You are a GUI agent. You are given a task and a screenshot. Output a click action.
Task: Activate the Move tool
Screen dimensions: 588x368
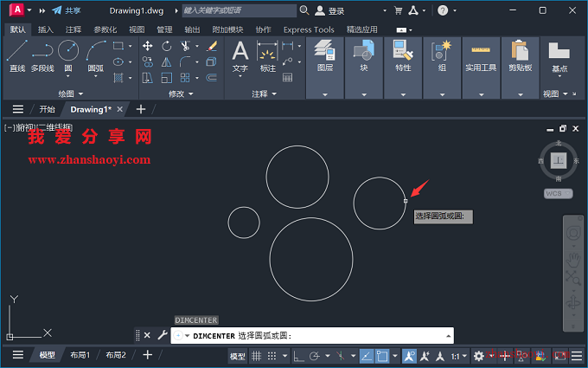click(147, 46)
